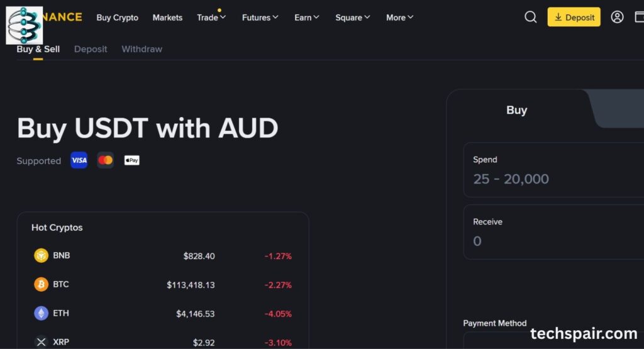Viewport: 644px width, 349px height.
Task: Click the Apple Pay icon
Action: (x=131, y=160)
